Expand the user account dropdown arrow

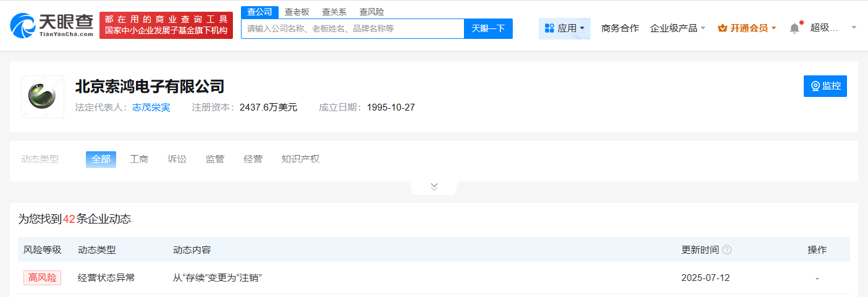point(854,28)
